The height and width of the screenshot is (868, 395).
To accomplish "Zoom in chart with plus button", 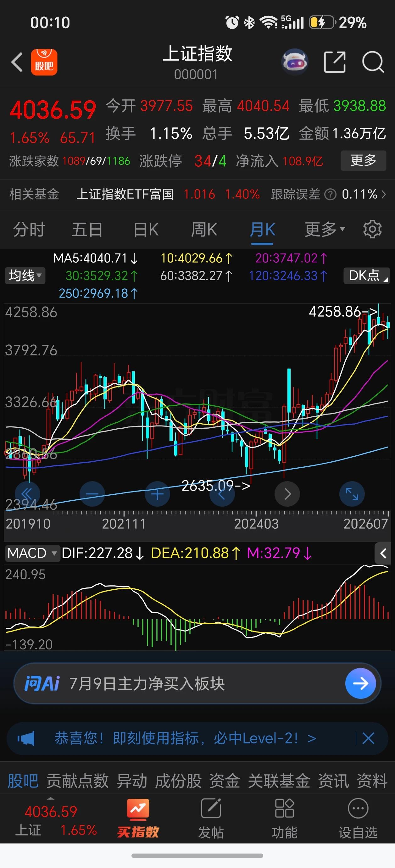I will pyautogui.click(x=157, y=494).
